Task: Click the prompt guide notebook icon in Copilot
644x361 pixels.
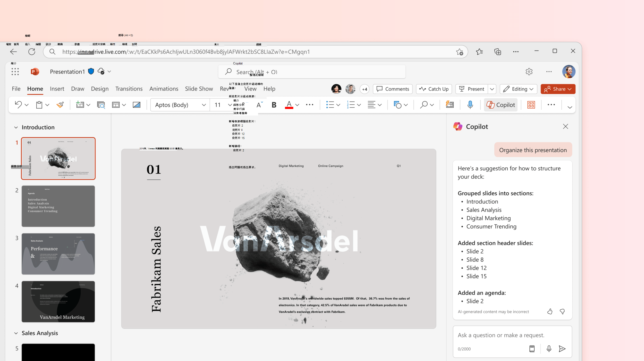Action: 532,349
